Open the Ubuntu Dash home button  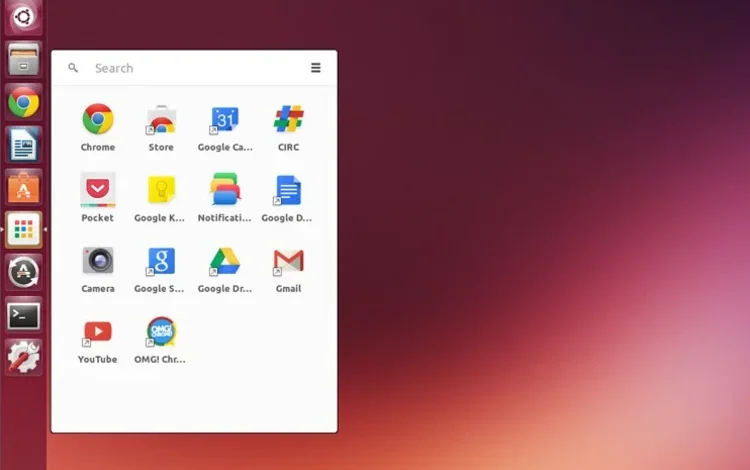[x=23, y=17]
